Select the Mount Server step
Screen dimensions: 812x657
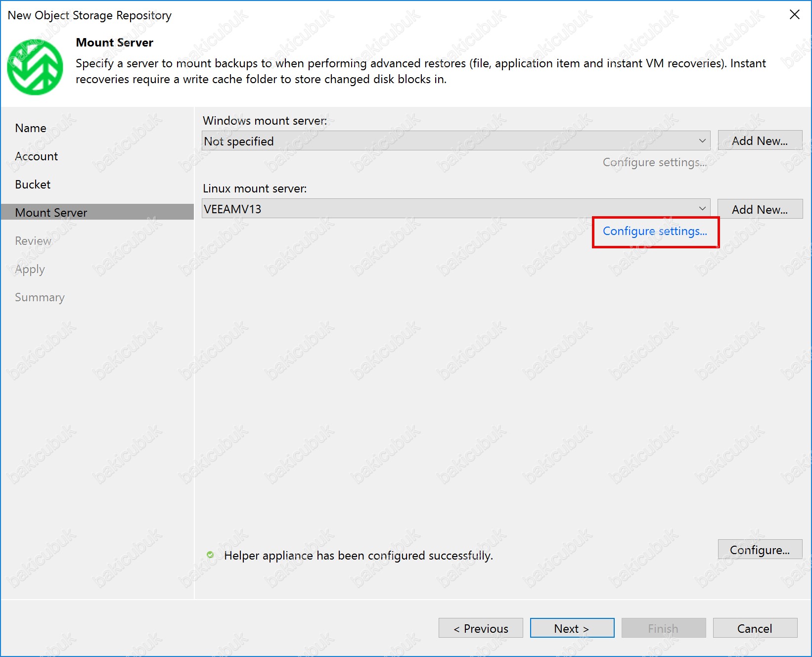[51, 213]
